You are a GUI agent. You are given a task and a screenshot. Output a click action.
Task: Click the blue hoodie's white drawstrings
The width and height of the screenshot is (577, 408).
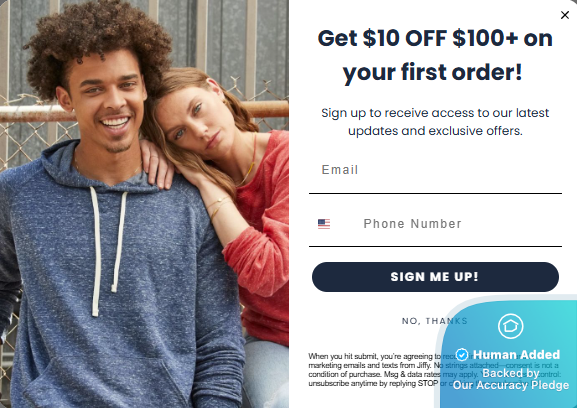[107, 250]
